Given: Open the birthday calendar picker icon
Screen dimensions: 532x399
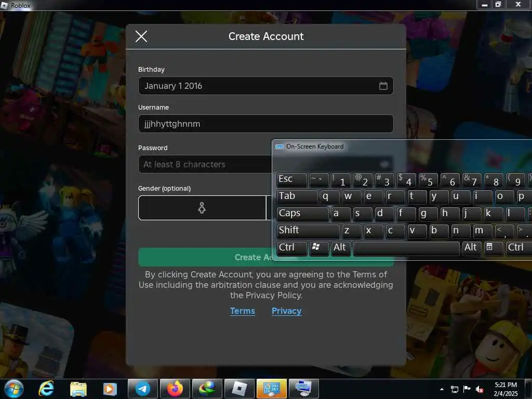Looking at the screenshot, I should click(383, 86).
